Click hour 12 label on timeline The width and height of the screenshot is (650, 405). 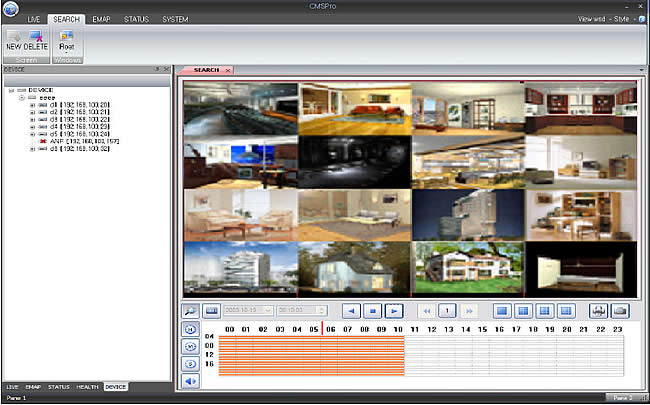432,329
